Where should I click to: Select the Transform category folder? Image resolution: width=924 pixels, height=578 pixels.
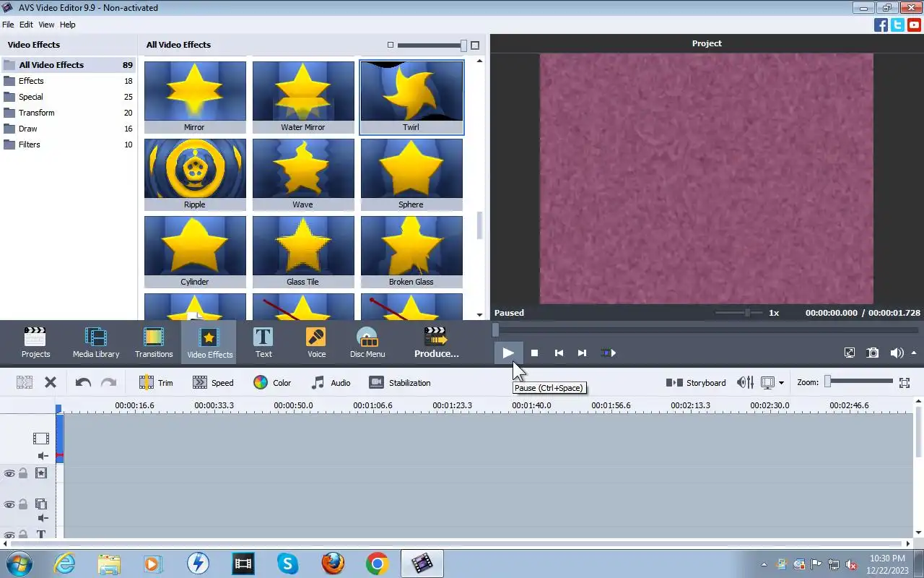click(x=68, y=113)
